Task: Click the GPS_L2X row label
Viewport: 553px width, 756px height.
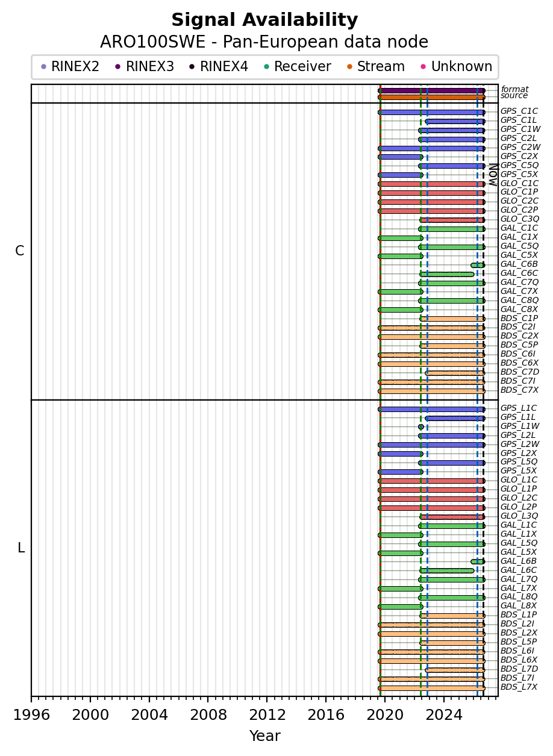Action: pos(519,453)
